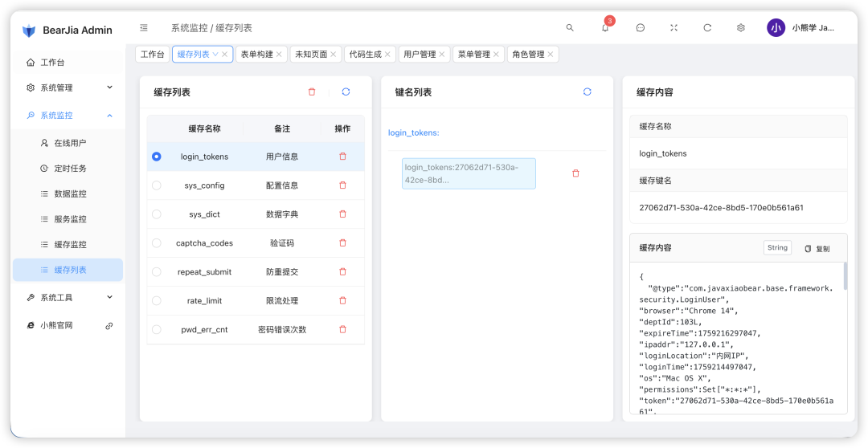The image size is (868, 448).
Task: Open the settings gear icon
Action: [x=740, y=28]
